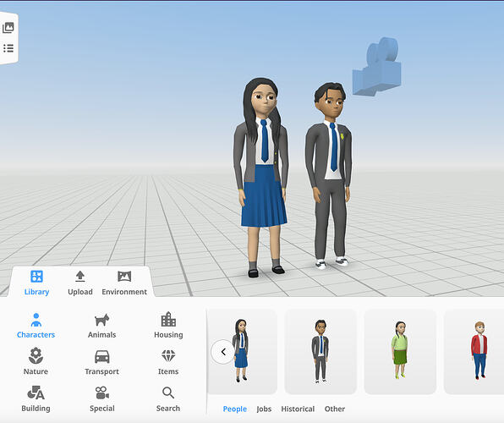Select the blue camera object in scene
The image size is (504, 423).
tap(376, 67)
